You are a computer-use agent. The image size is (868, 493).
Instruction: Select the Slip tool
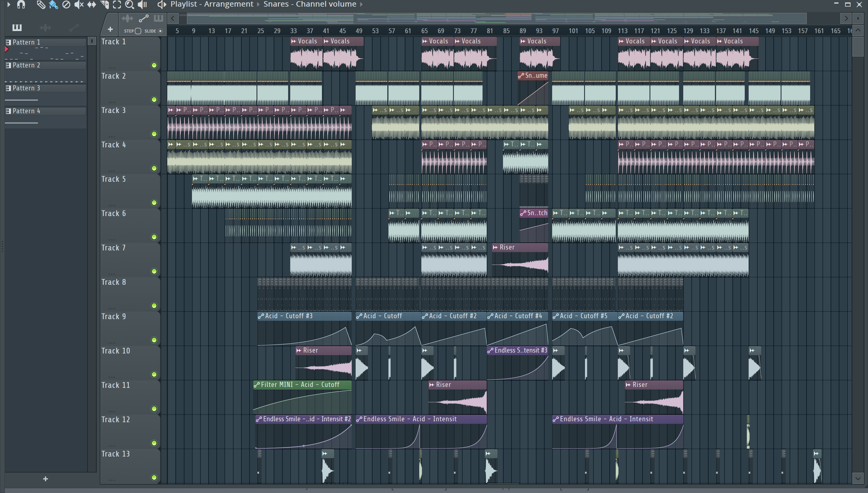(91, 5)
